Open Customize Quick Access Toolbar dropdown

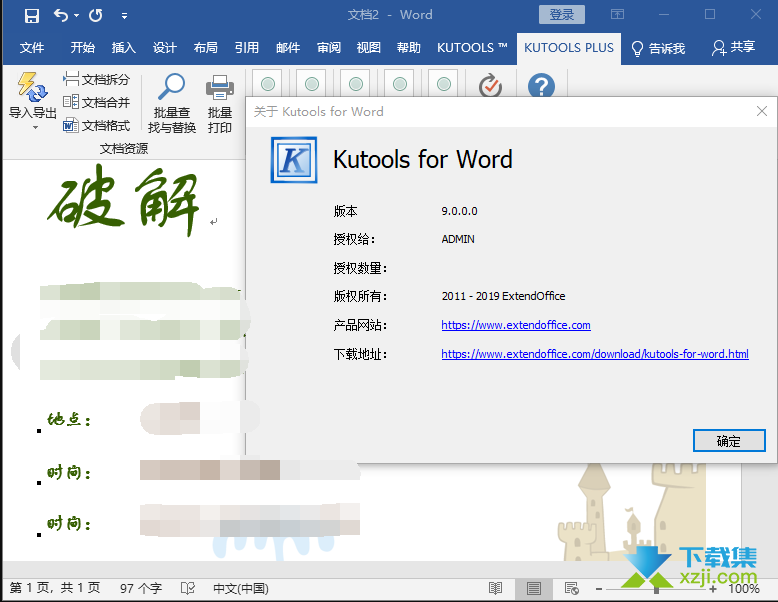point(124,16)
